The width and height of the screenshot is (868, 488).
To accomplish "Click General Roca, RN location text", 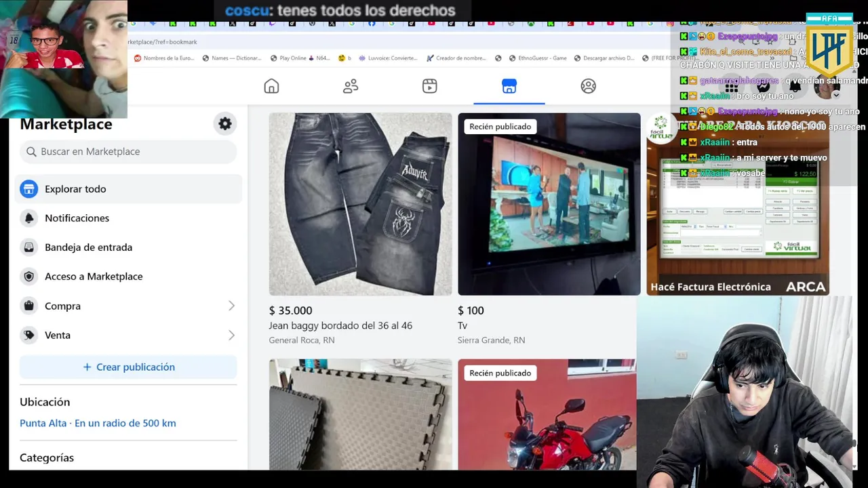I will pos(302,340).
